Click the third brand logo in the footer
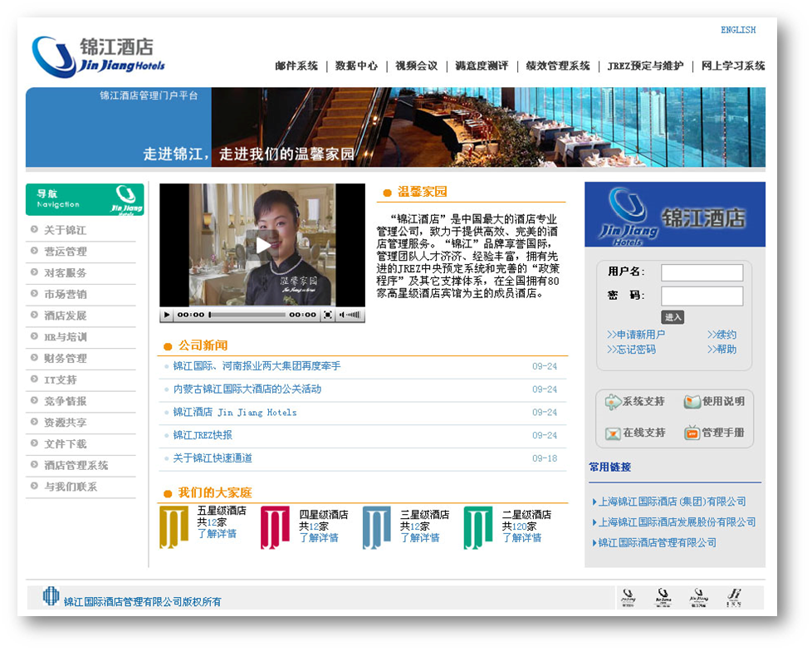This screenshot has width=812, height=651. coord(698,597)
